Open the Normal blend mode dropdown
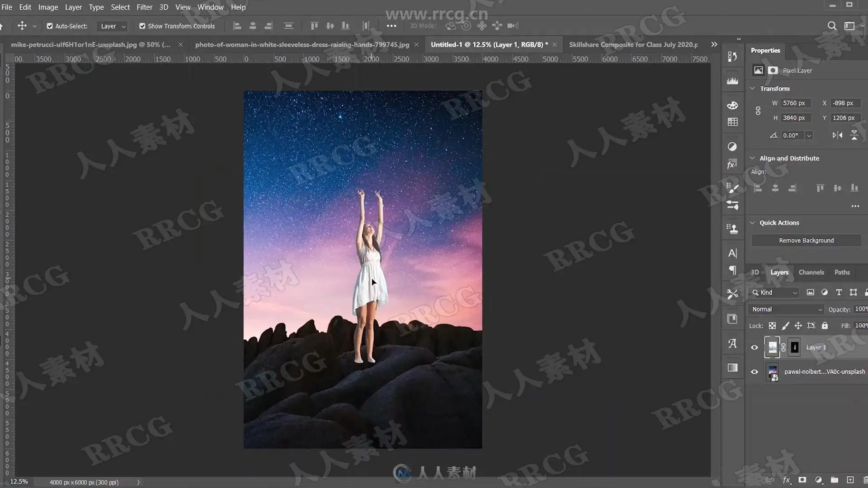This screenshot has height=488, width=868. [x=787, y=309]
